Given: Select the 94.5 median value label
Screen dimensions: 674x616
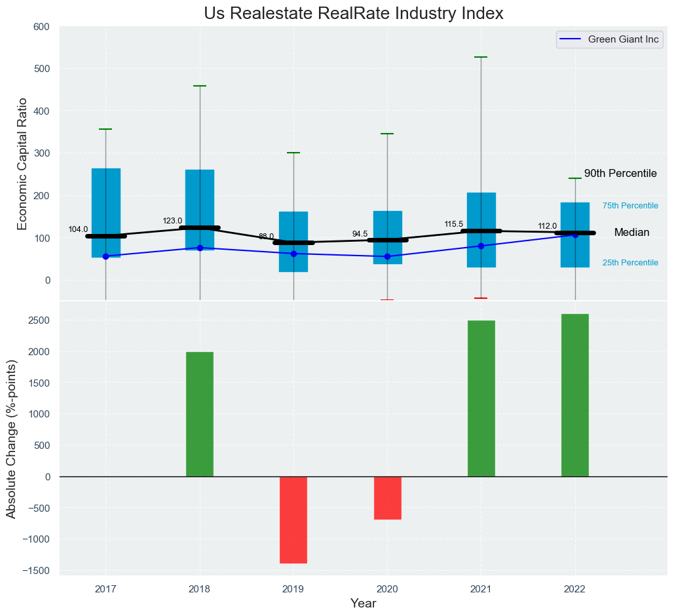Looking at the screenshot, I should pos(360,235).
